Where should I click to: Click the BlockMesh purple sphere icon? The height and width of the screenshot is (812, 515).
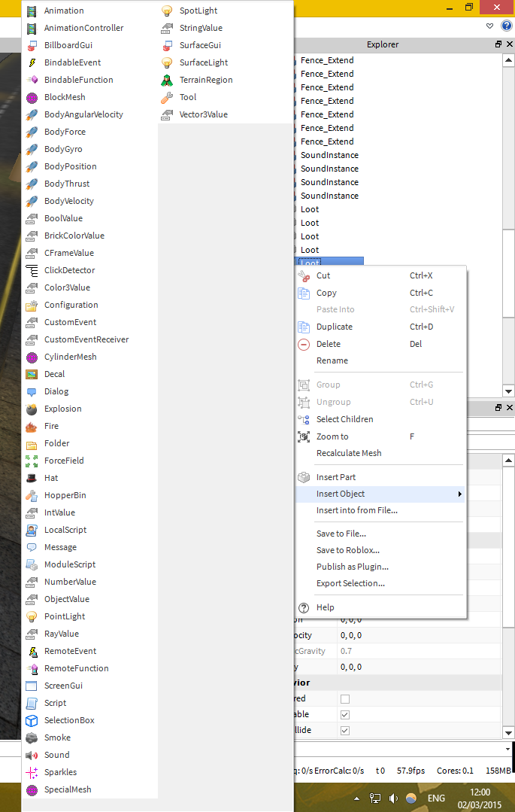pyautogui.click(x=32, y=97)
